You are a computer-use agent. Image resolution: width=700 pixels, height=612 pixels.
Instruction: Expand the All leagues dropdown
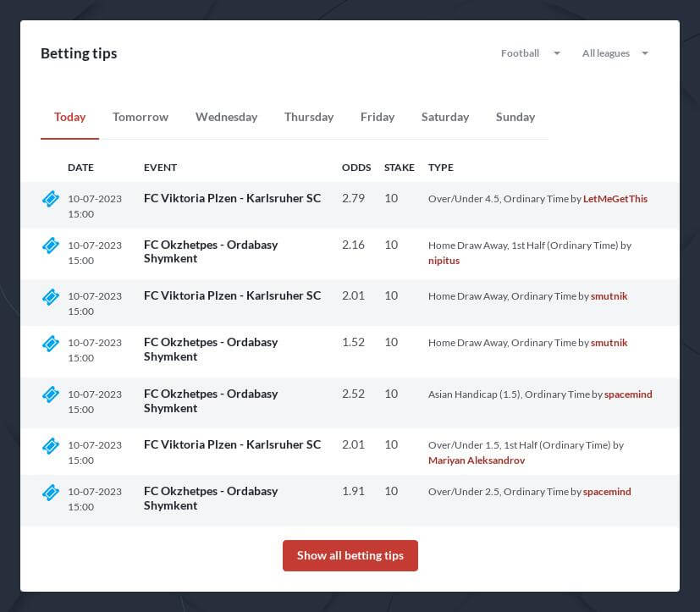(615, 53)
